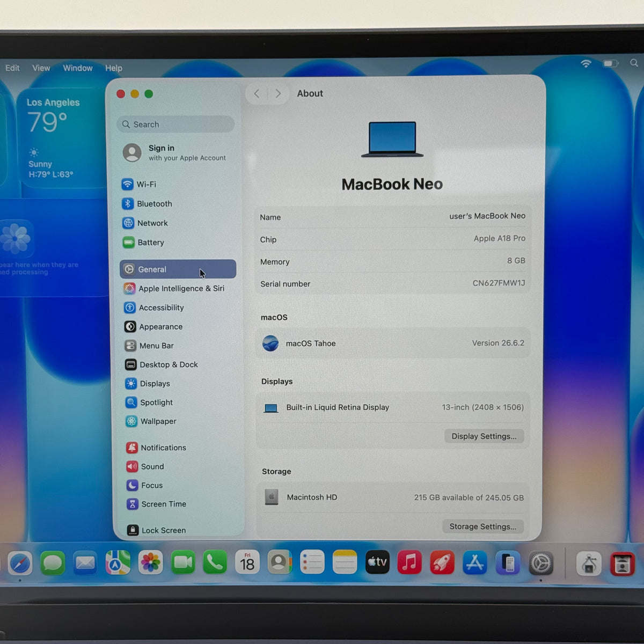The width and height of the screenshot is (644, 644).
Task: Open Bluetooth settings in the sidebar
Action: pyautogui.click(x=147, y=204)
